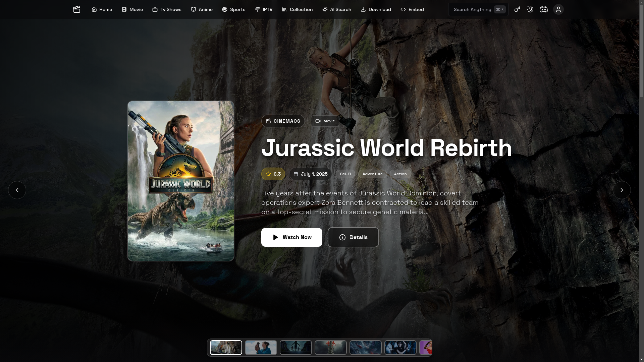
Task: Click the scrollbar down arrow
Action: pos(641,359)
